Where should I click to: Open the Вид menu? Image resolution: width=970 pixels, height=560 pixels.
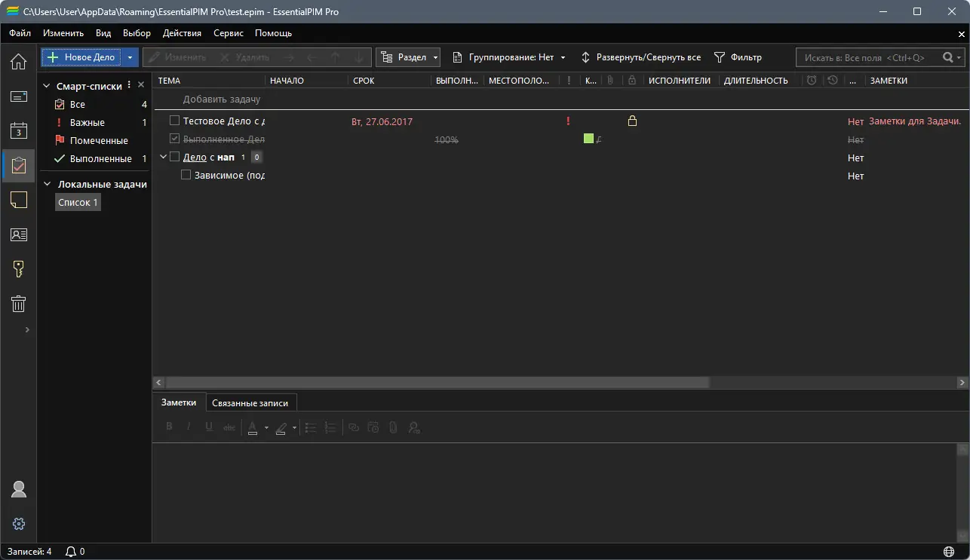103,33
